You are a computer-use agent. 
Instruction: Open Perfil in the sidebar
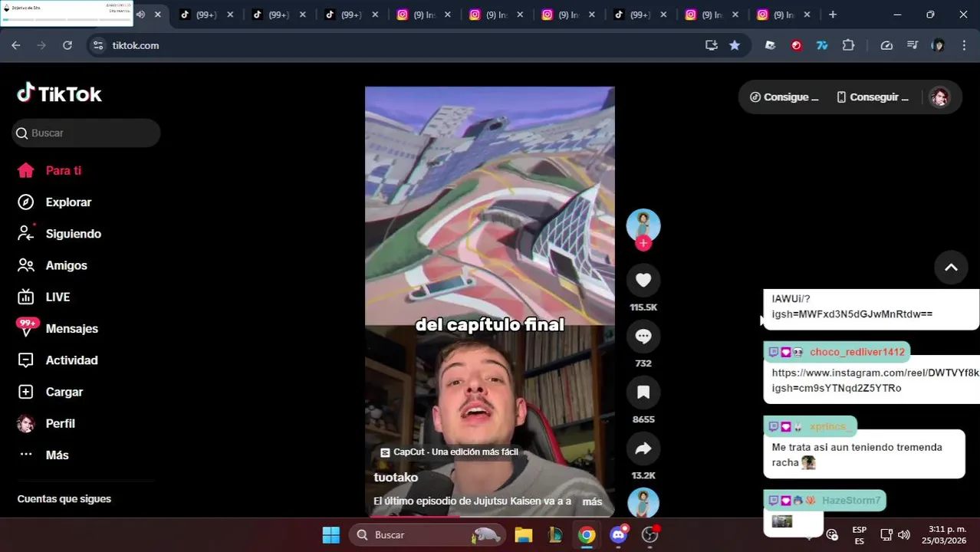46,423
